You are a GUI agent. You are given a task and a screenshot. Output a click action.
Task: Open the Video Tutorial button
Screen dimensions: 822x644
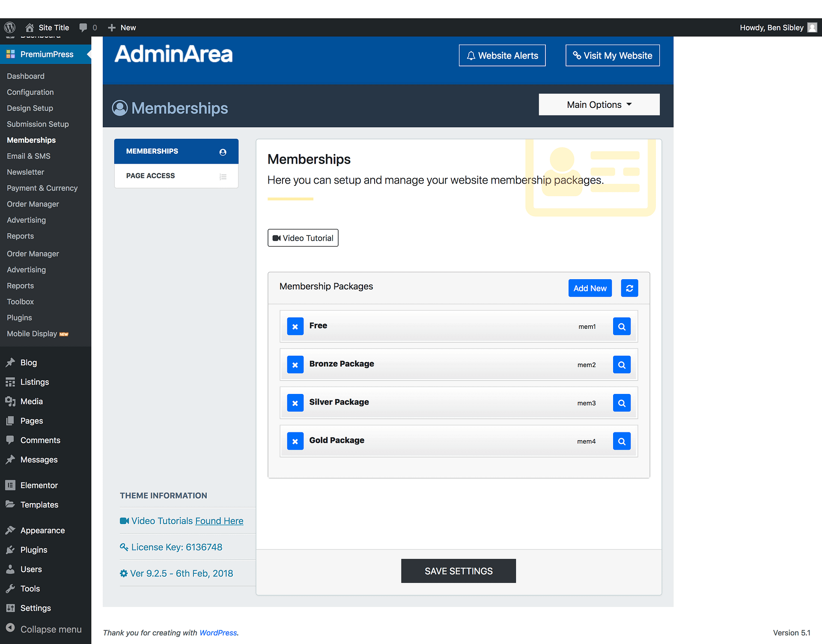(303, 238)
